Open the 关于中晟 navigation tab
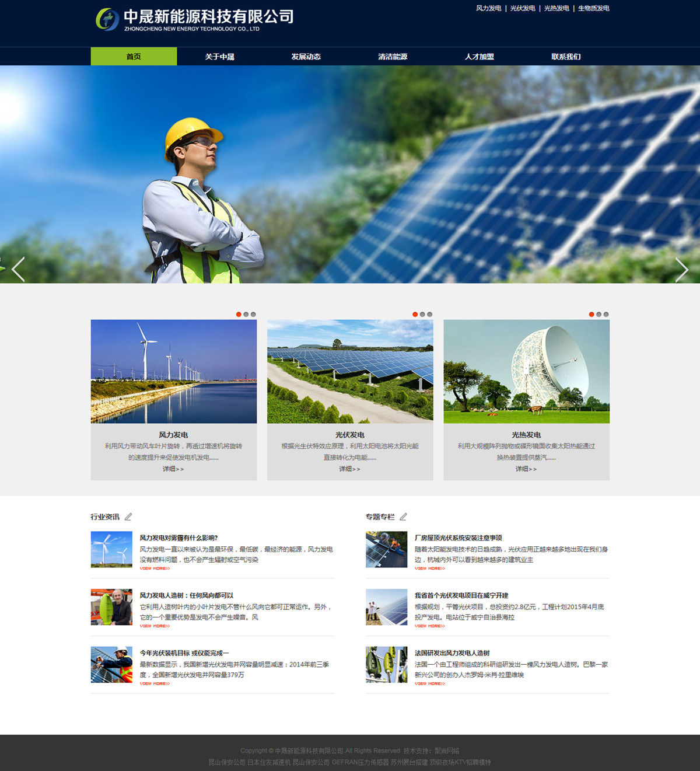Viewport: 700px width, 771px height. click(220, 57)
